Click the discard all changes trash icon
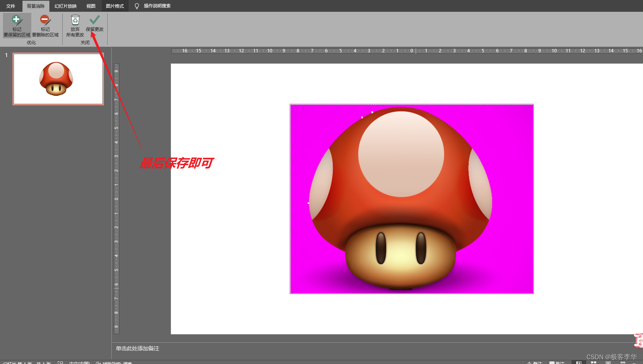The image size is (643, 364). point(75,21)
